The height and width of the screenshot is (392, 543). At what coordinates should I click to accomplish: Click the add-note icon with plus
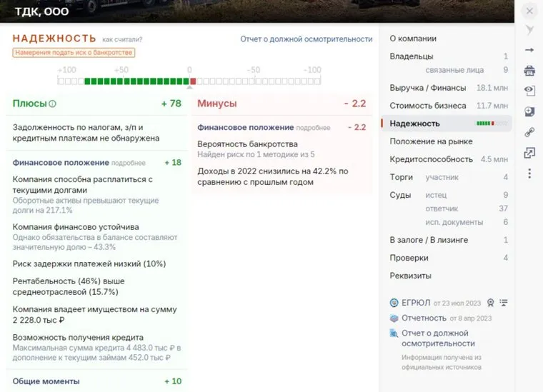click(x=529, y=111)
